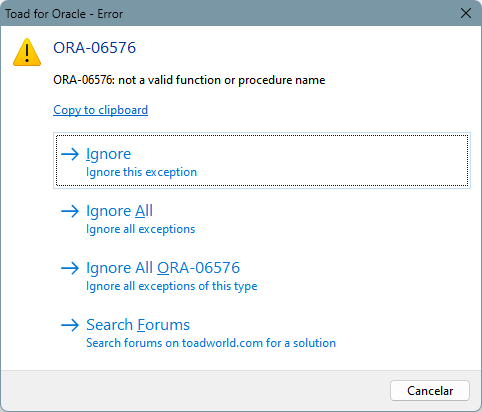Viewport: 482px width, 412px height.
Task: Open Search Forums option
Action: (x=262, y=332)
